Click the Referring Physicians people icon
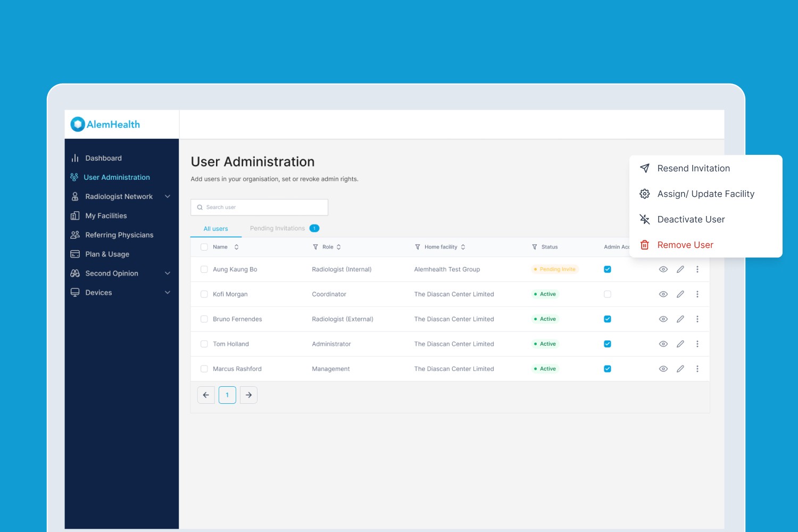This screenshot has width=798, height=532. (75, 235)
